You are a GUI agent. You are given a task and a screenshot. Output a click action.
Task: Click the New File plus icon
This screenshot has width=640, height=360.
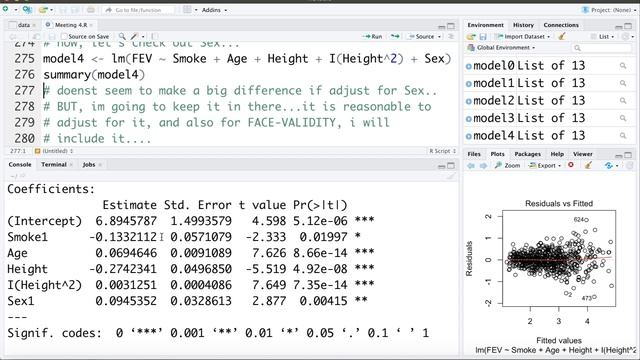click(x=6, y=9)
